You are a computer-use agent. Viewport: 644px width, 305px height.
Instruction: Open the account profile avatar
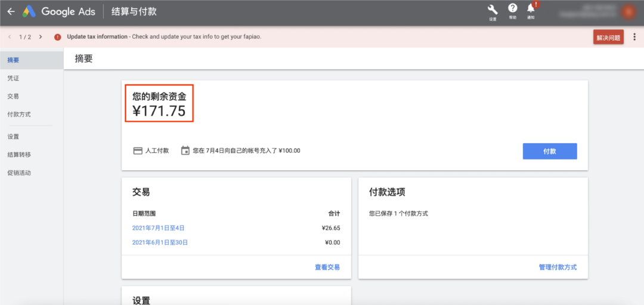tap(627, 12)
